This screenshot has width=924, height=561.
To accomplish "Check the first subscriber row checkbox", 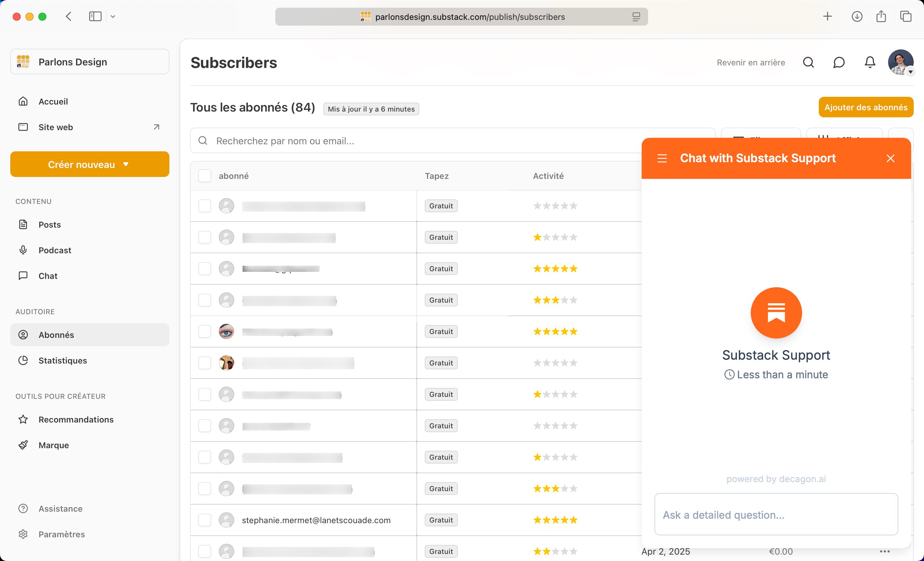I will click(205, 206).
